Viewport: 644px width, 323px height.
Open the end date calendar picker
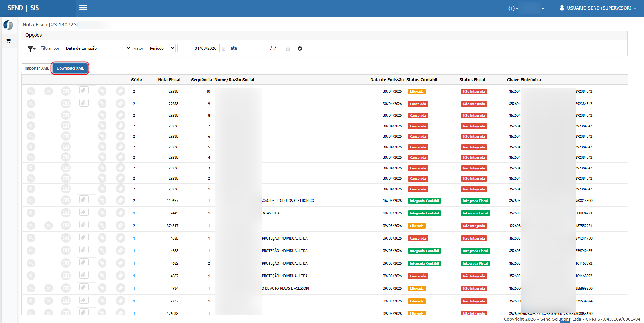[288, 49]
